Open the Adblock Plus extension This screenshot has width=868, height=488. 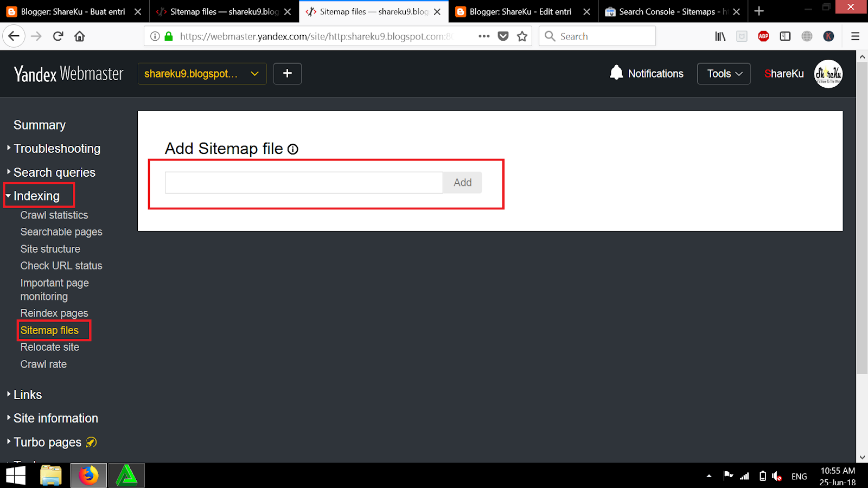pyautogui.click(x=763, y=36)
